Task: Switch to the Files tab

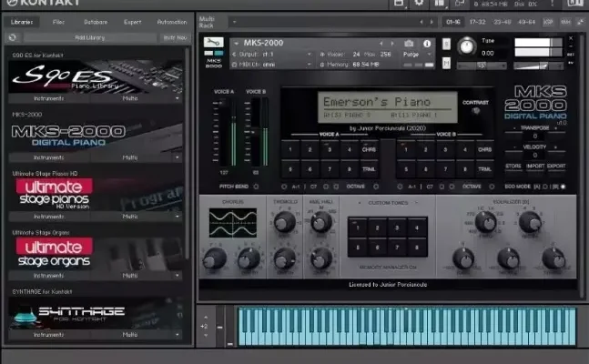Action: tap(58, 21)
